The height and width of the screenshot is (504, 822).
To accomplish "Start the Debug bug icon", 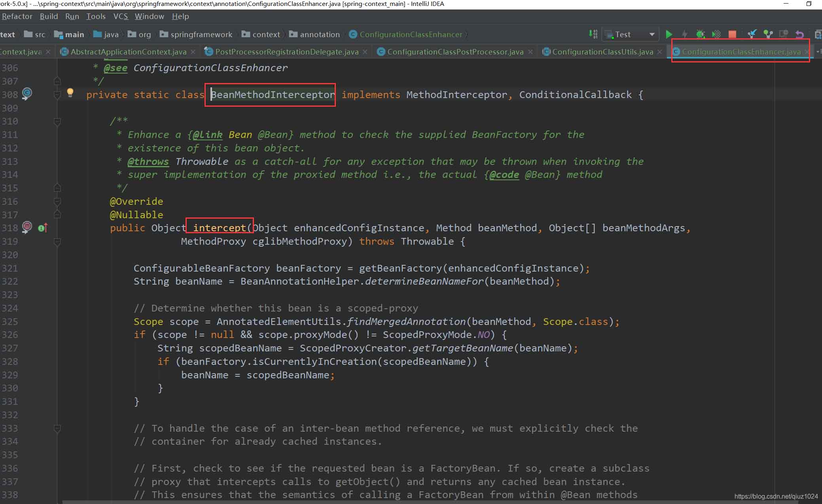I will (700, 34).
